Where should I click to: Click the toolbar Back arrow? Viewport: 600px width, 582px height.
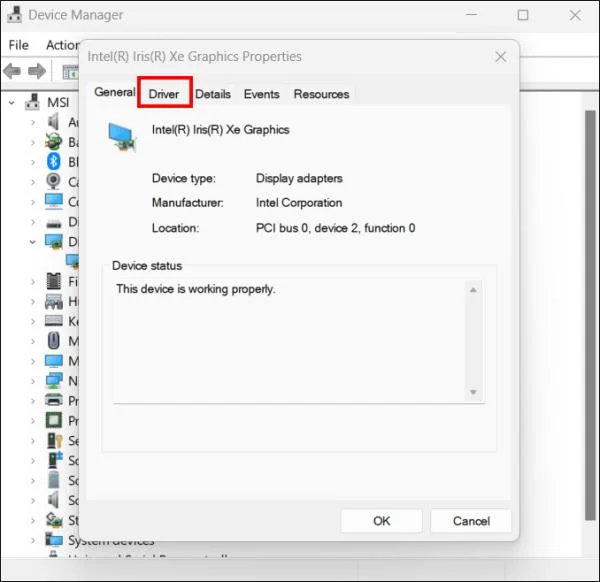click(x=12, y=71)
